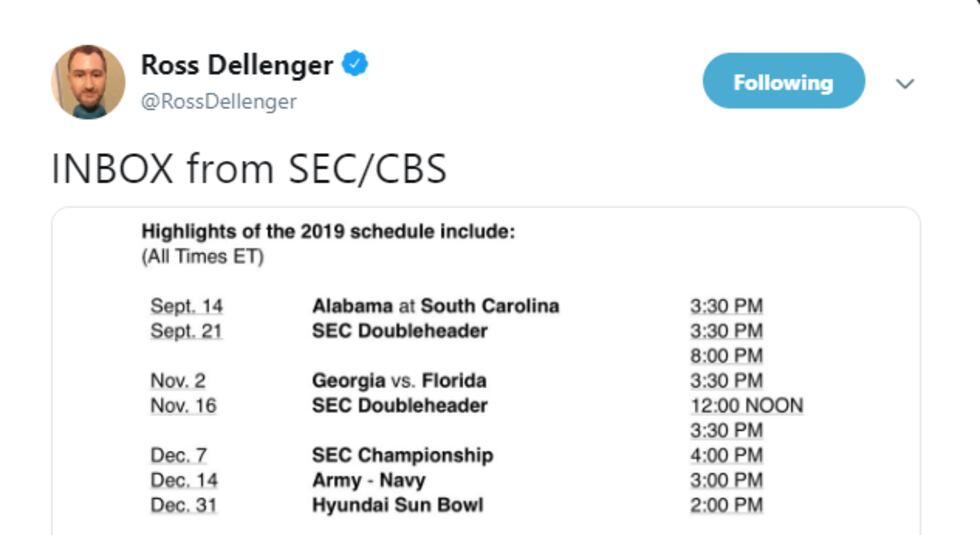Click Ross Dellenger's profile avatar photo
This screenshot has height=535, width=980.
[x=88, y=82]
